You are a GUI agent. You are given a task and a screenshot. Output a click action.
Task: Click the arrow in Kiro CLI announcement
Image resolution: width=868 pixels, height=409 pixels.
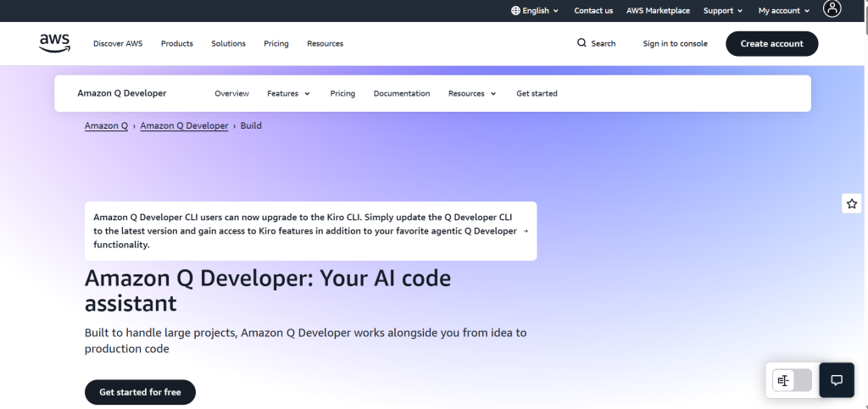pyautogui.click(x=526, y=231)
